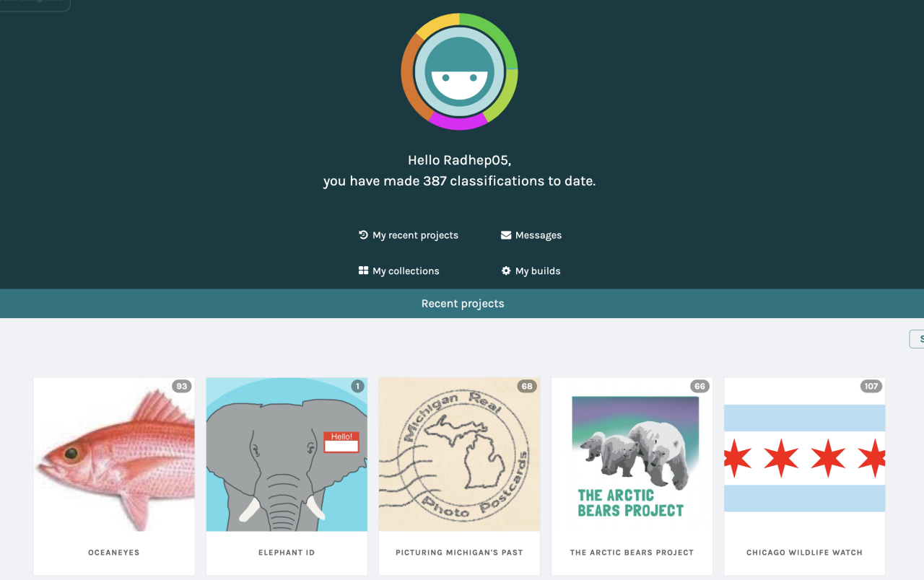Image resolution: width=924 pixels, height=580 pixels.
Task: Click the orange segment of the avatar ring
Action: [409, 79]
